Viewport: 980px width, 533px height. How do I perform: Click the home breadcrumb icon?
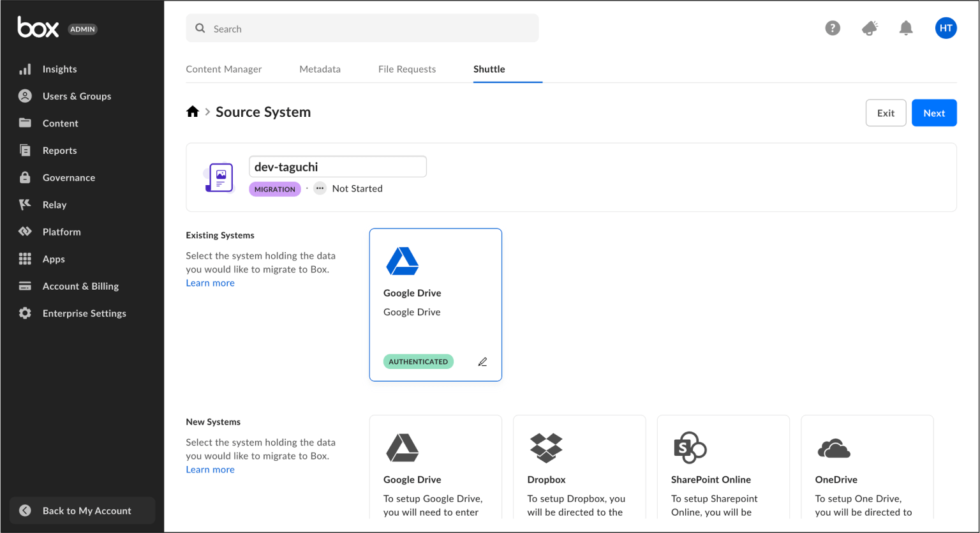[x=193, y=110]
